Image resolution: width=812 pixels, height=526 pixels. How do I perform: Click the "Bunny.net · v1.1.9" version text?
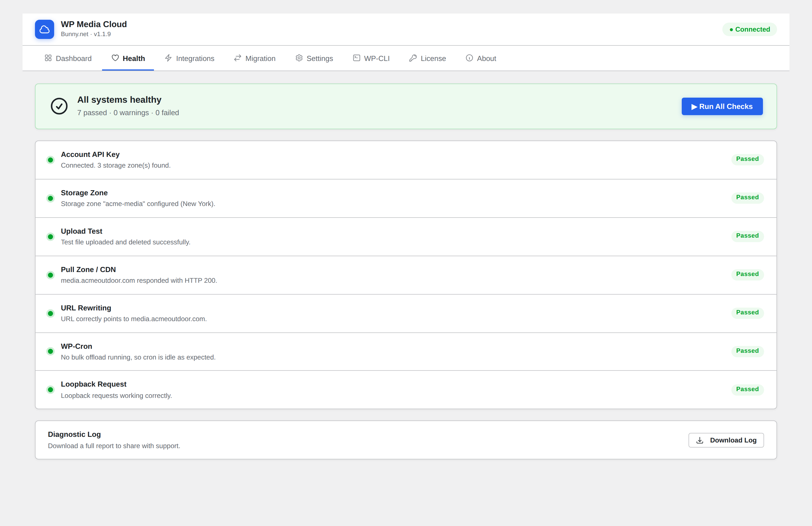click(86, 34)
